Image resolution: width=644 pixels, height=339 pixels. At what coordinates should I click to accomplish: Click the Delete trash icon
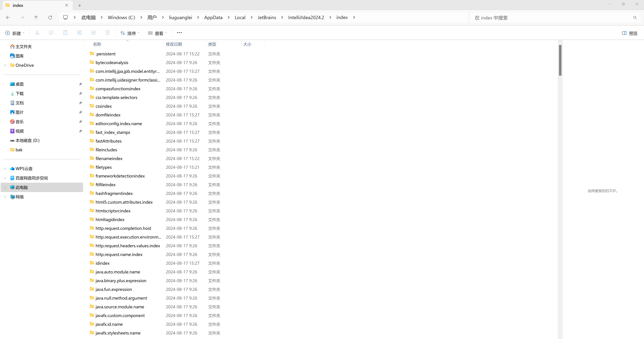tap(108, 33)
